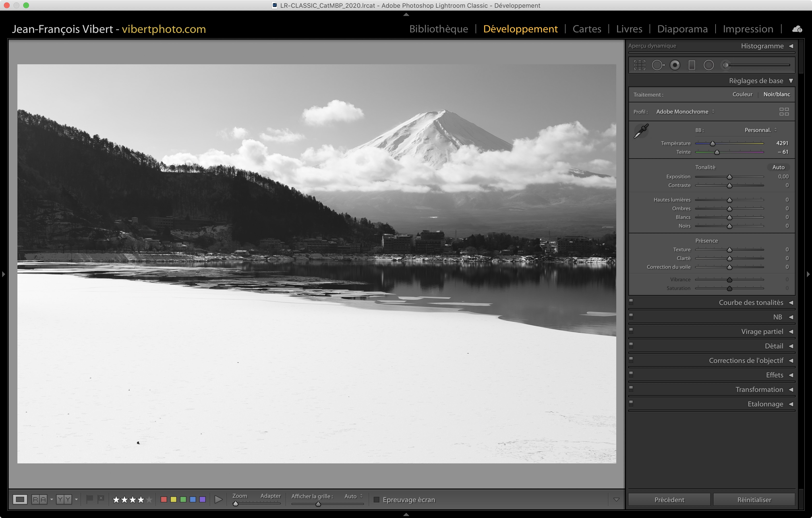Open the Adobe Monochrome profile dropdown
Screen dimensions: 812x518
[x=685, y=112]
